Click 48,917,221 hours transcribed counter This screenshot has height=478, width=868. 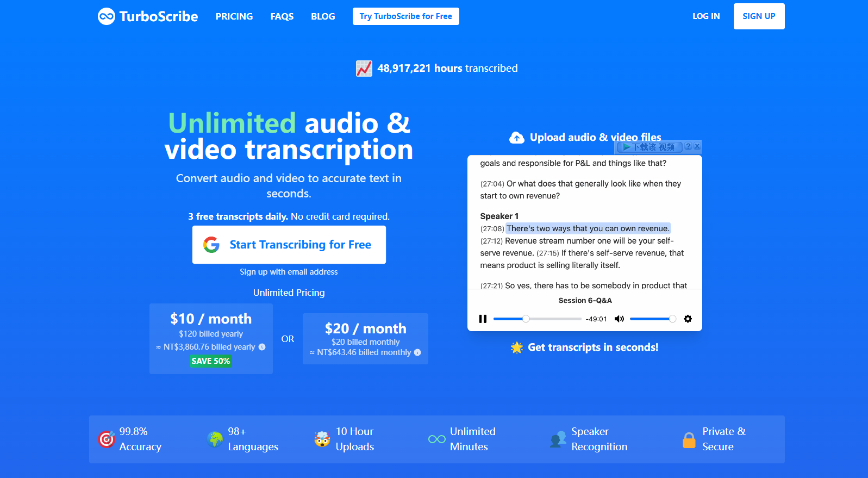[x=447, y=69]
